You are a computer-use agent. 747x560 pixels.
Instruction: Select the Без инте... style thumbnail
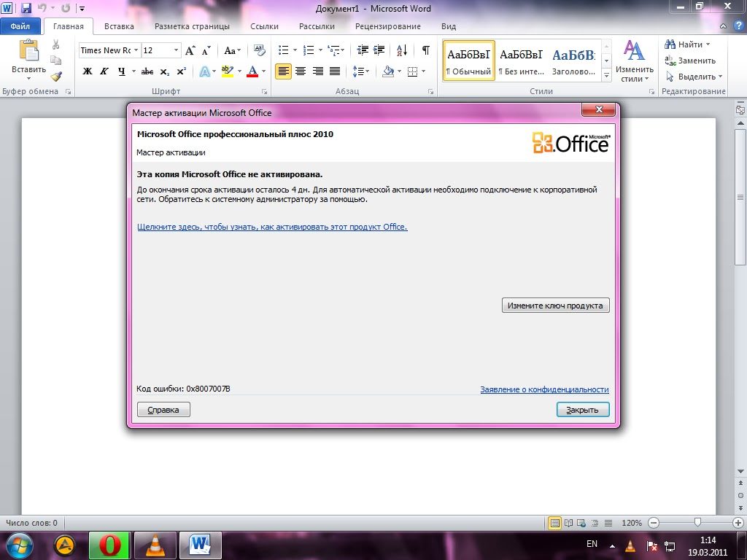[521, 61]
